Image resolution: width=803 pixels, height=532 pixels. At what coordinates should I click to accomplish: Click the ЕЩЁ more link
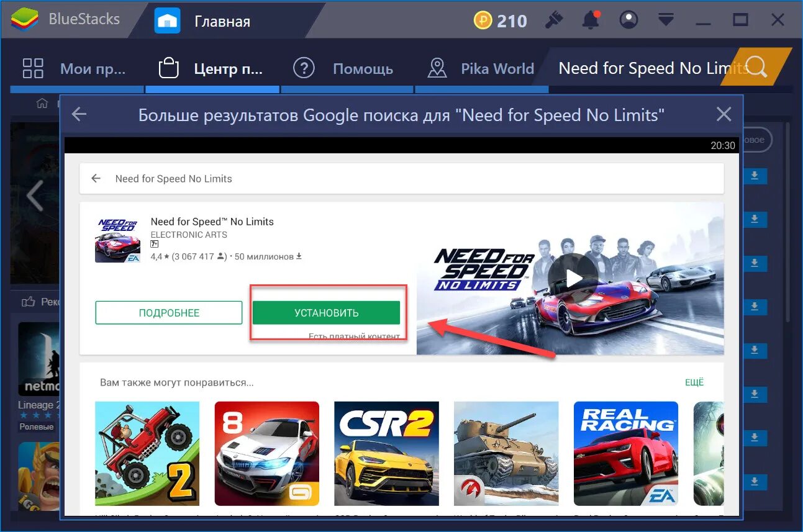click(694, 382)
